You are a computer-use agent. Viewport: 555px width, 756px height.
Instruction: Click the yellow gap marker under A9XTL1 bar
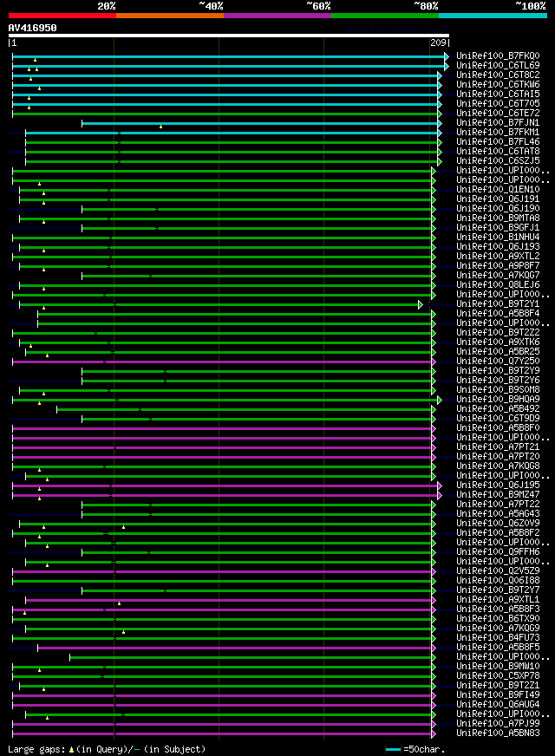click(x=119, y=603)
